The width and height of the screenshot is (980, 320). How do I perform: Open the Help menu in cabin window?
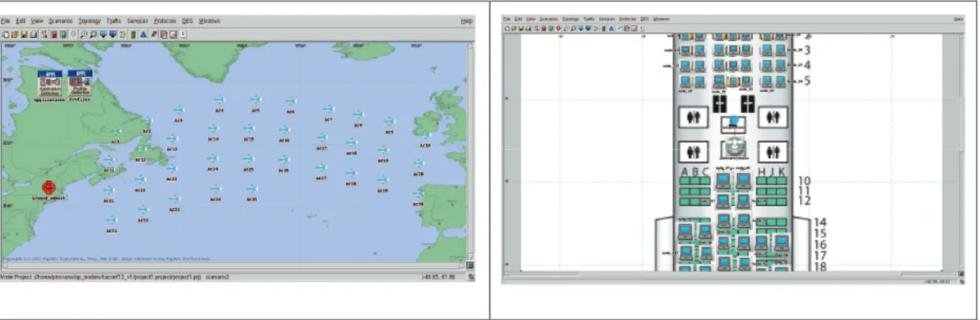coord(958,20)
